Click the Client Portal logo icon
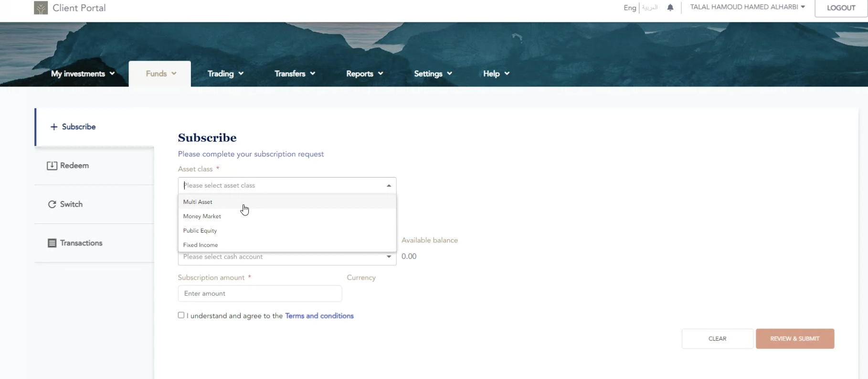 (x=41, y=8)
